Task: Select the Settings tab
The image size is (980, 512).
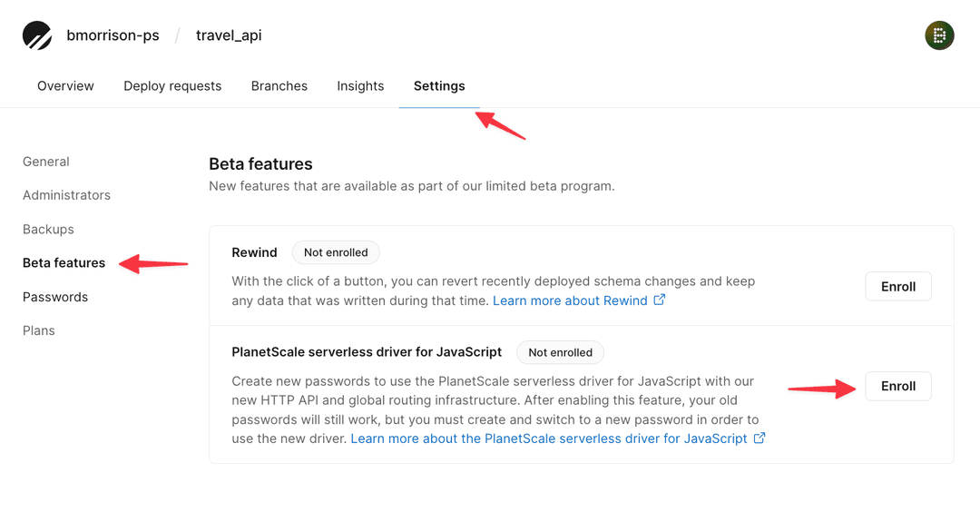Action: (x=439, y=86)
